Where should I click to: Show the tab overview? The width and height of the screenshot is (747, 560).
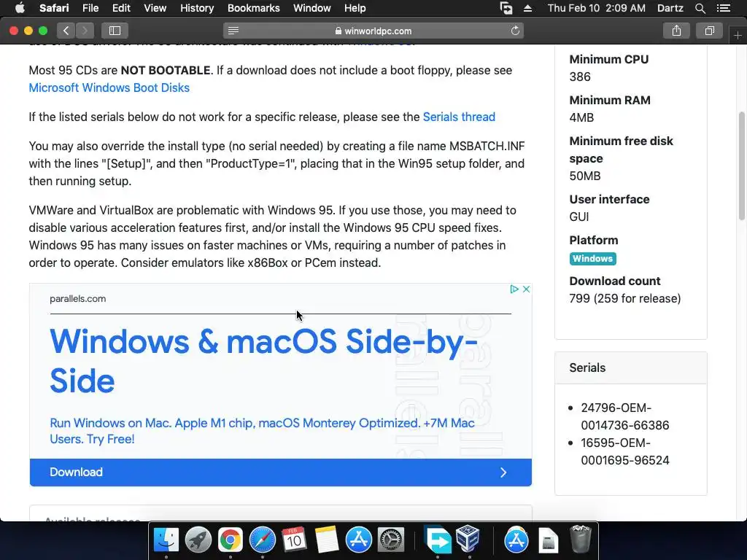tap(709, 31)
